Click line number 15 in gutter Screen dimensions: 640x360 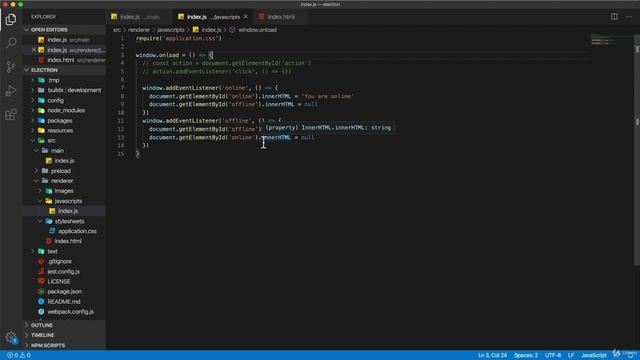(x=121, y=154)
